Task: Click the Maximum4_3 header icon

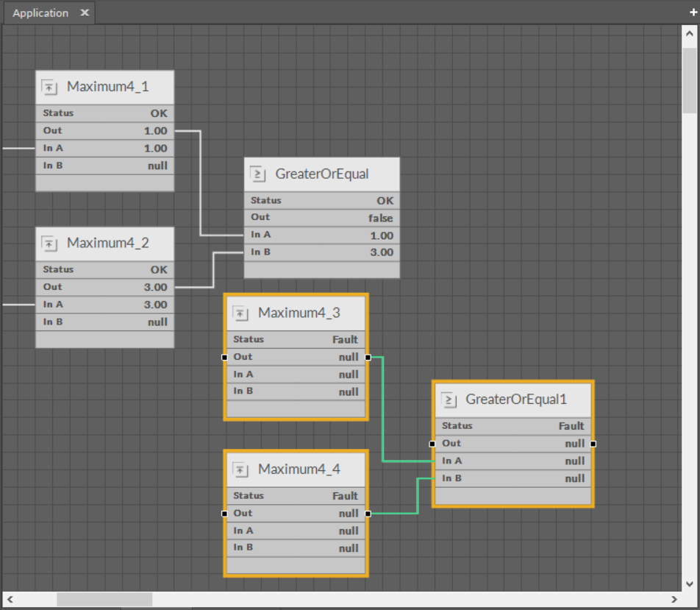Action: point(240,313)
